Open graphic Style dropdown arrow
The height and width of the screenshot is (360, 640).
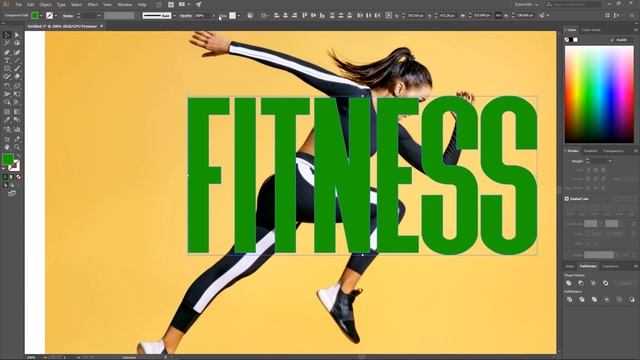238,16
